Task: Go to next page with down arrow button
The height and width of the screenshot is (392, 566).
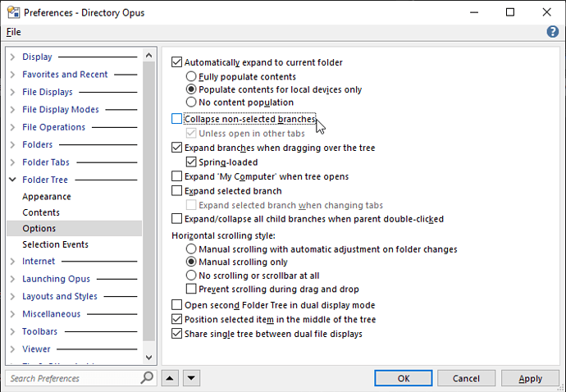Action: coord(191,378)
